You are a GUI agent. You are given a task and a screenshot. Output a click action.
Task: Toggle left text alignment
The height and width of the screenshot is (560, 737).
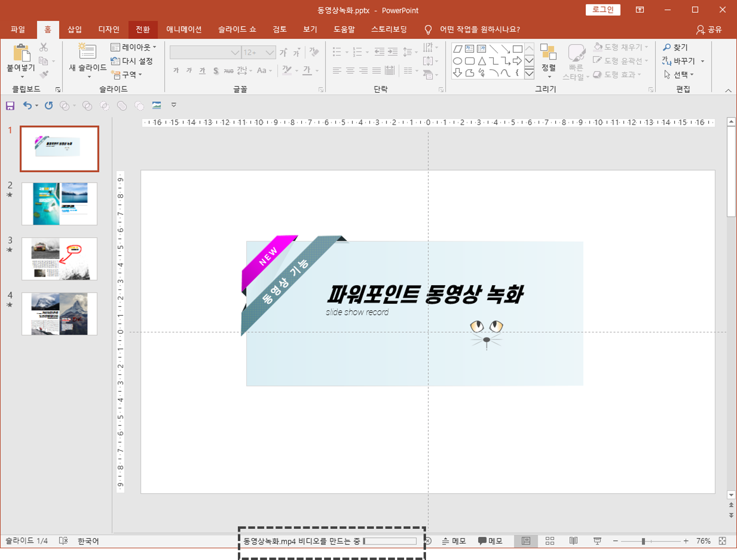[337, 71]
